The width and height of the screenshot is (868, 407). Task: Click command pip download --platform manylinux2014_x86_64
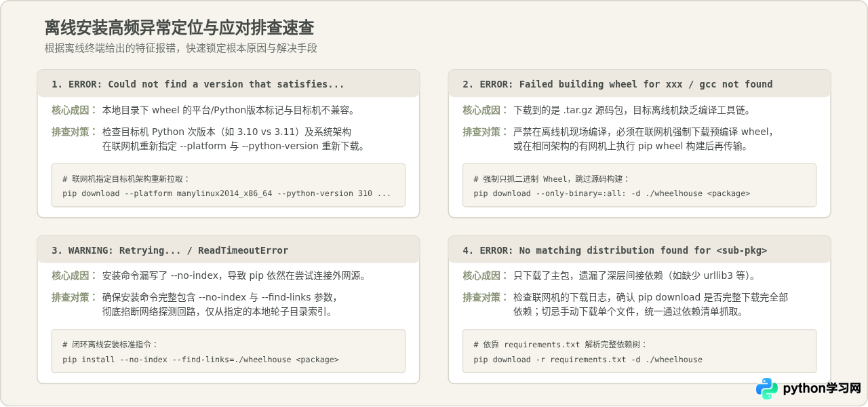(x=226, y=193)
